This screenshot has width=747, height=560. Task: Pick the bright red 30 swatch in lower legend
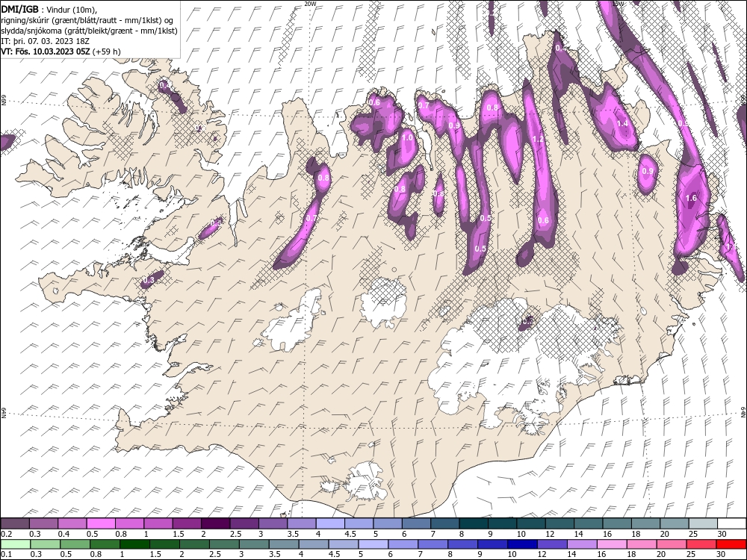[x=731, y=544]
